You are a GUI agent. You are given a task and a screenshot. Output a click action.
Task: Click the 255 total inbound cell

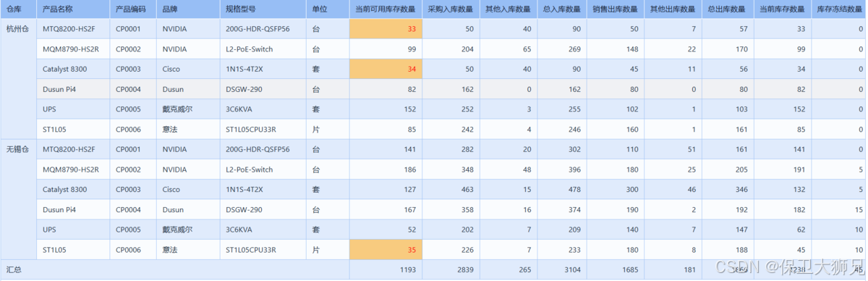[x=561, y=109]
